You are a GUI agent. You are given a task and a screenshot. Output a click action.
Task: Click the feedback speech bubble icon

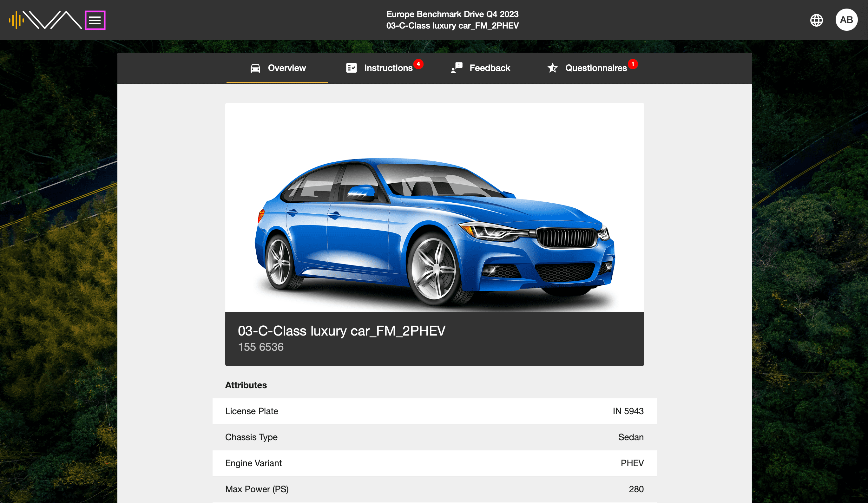click(457, 67)
